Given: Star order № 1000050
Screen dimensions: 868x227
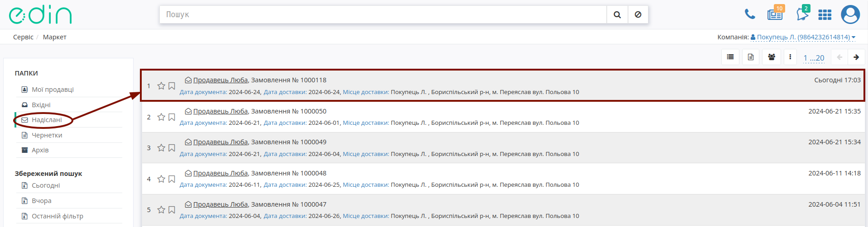Looking at the screenshot, I should pos(161,117).
